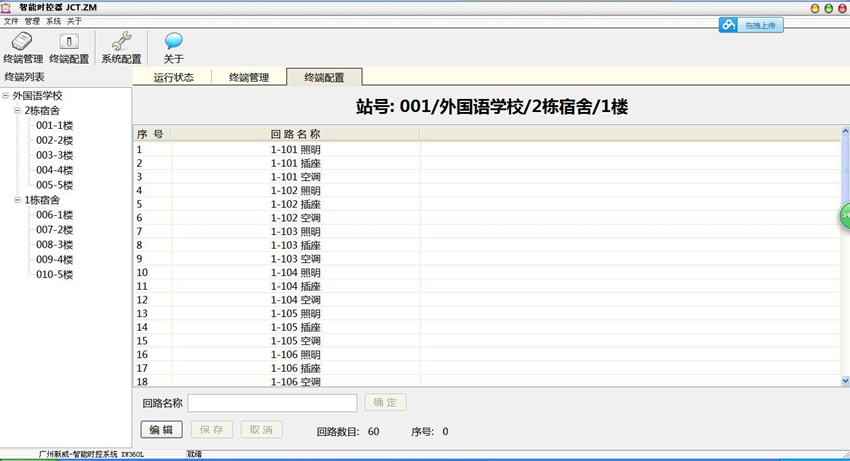Click the 关于 speech bubble icon
This screenshot has width=850, height=461.
pyautogui.click(x=174, y=43)
